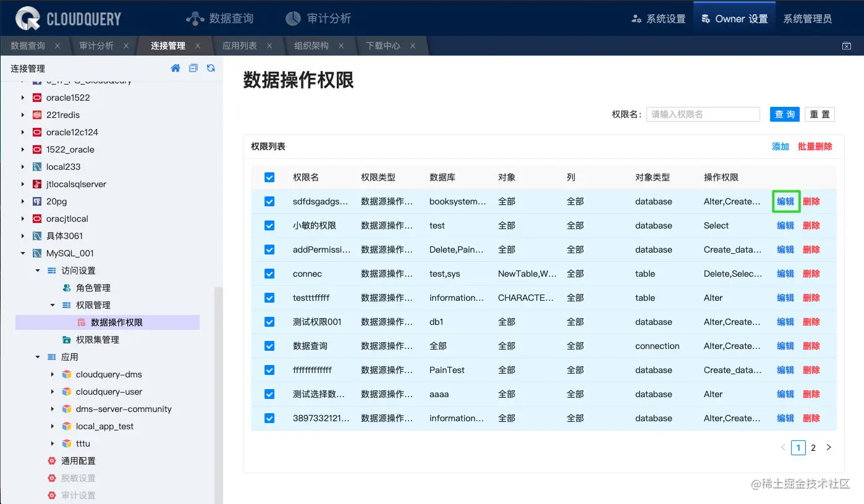Open the 系统管理员 user menu
864x504 pixels.
(x=807, y=19)
